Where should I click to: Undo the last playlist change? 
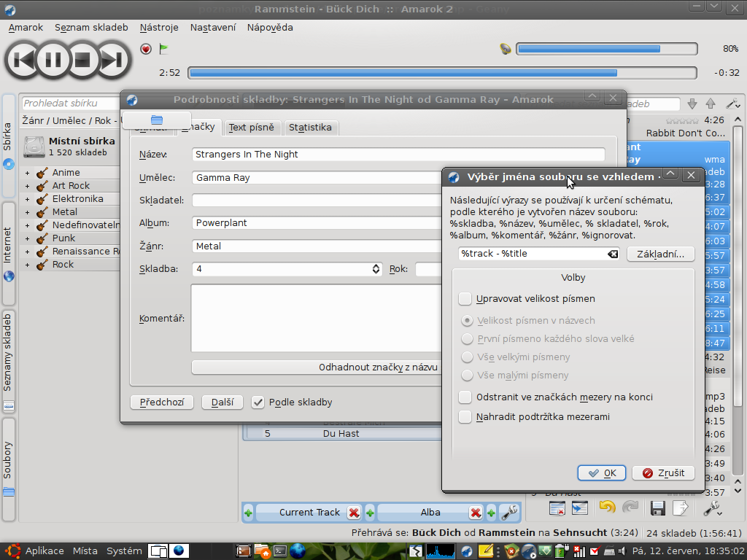click(x=608, y=507)
